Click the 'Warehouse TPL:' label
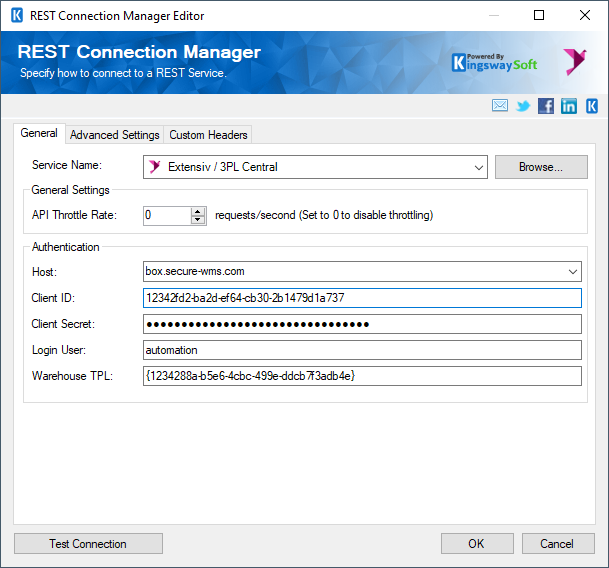Image resolution: width=609 pixels, height=568 pixels. click(72, 376)
